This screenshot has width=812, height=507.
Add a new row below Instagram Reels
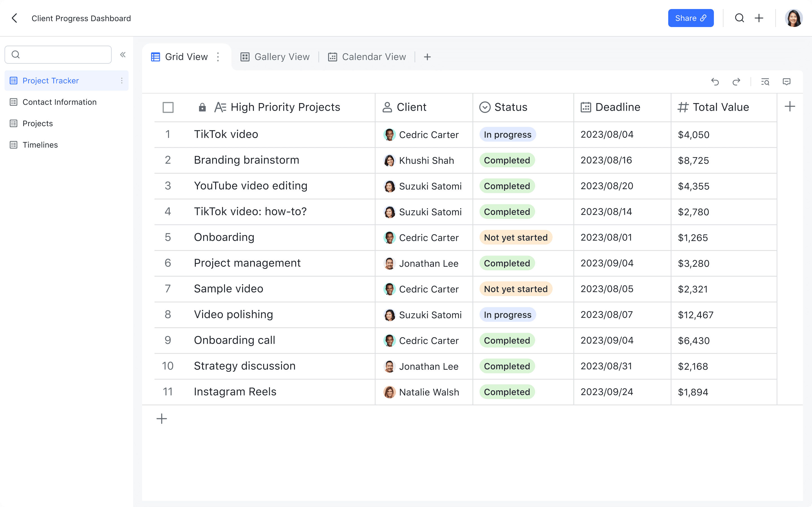click(162, 419)
